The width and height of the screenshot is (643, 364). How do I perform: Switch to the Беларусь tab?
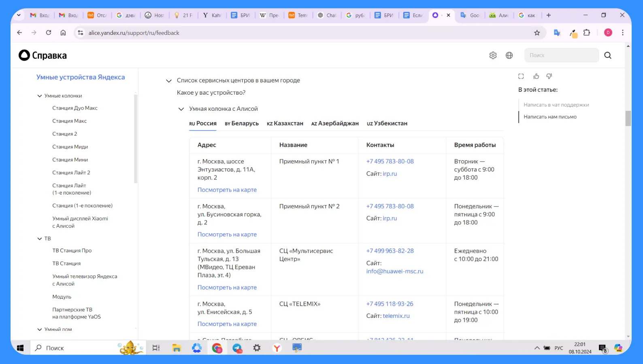pos(242,123)
